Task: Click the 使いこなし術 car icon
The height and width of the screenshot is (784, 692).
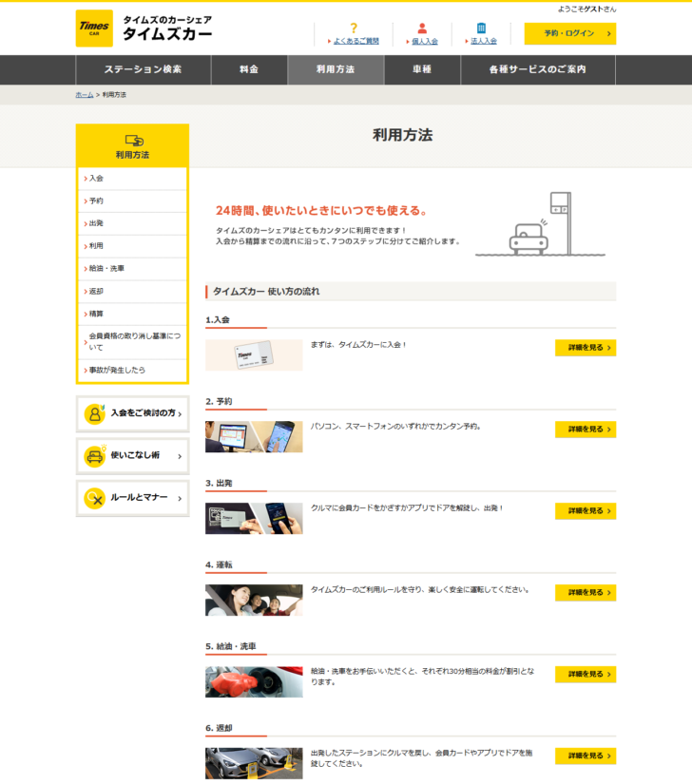Action: pos(94,456)
